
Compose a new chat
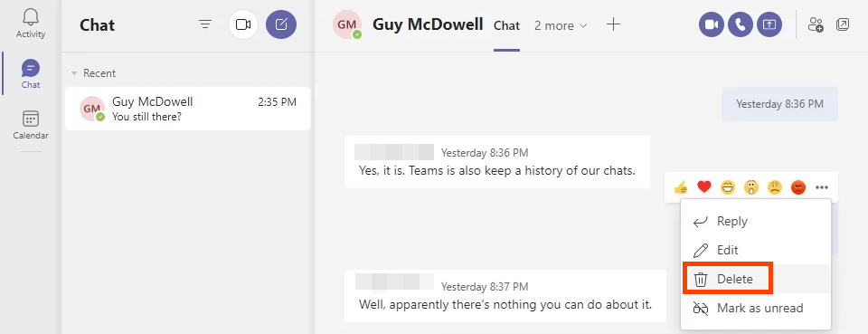(281, 24)
